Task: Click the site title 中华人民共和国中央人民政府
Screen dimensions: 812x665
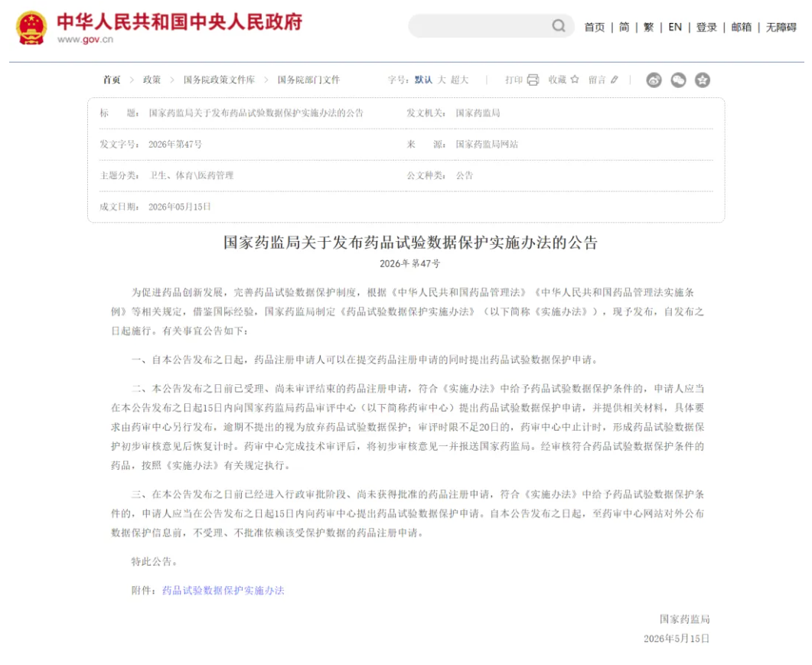Action: click(180, 21)
